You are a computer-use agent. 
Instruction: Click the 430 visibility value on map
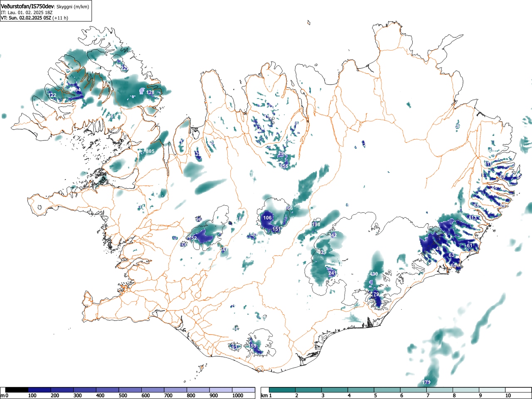pos(374,274)
